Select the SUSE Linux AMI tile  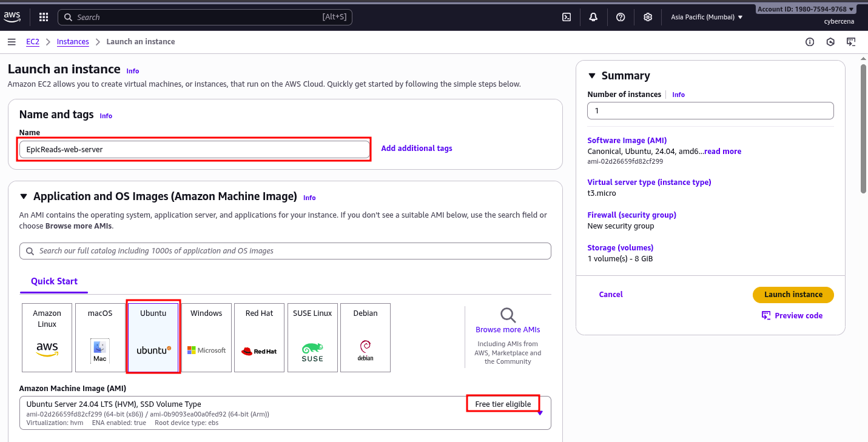(312, 338)
